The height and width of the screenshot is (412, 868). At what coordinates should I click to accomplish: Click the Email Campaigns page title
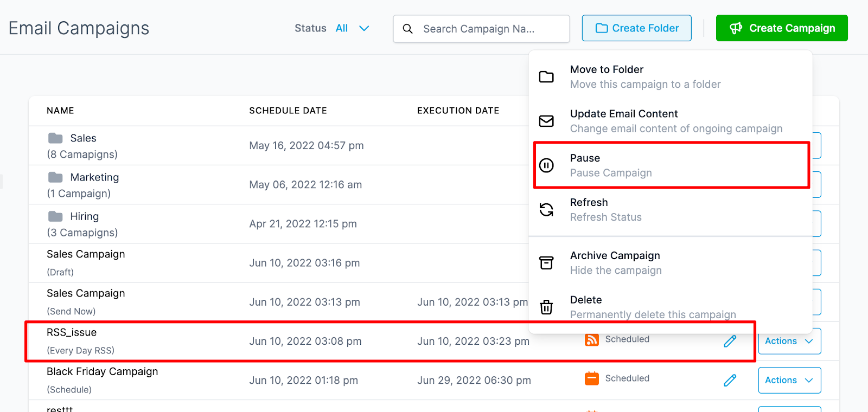pos(79,28)
